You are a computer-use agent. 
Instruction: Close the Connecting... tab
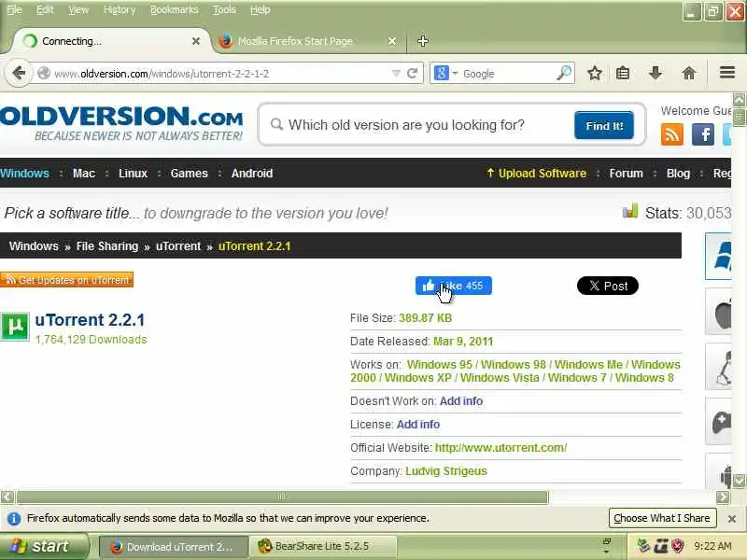point(196,41)
